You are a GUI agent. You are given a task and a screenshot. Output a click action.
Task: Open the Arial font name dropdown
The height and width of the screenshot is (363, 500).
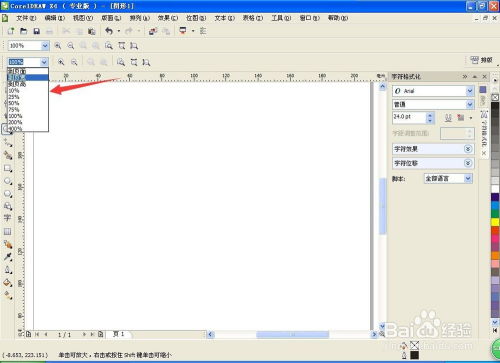click(469, 91)
